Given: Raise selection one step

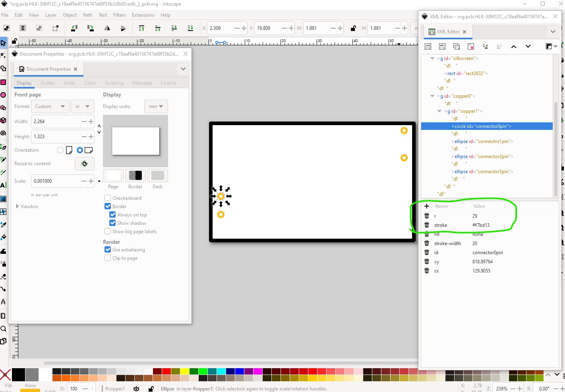Looking at the screenshot, I should click(x=158, y=28).
